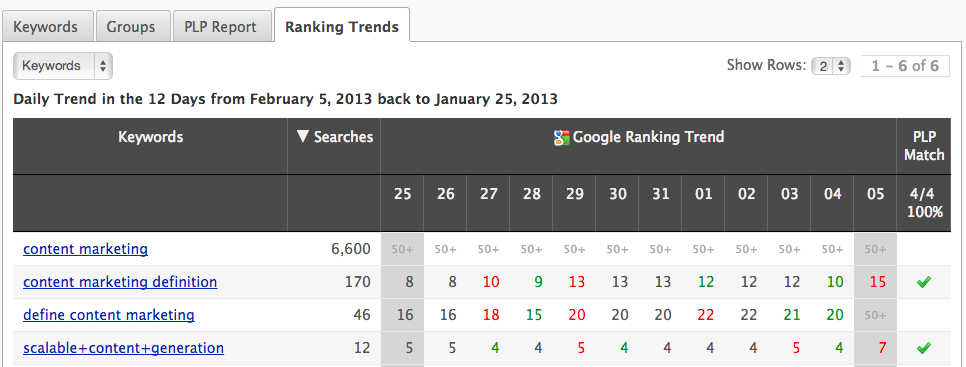Select the Ranking Trends tab

click(x=342, y=27)
